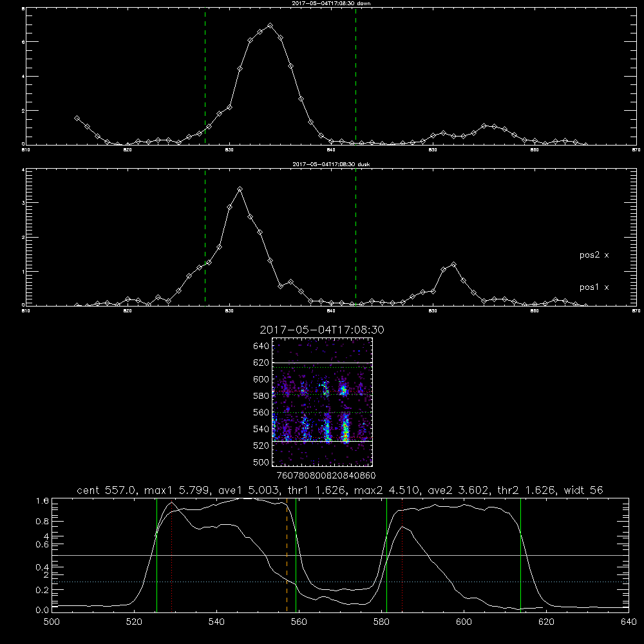The width and height of the screenshot is (644, 644).
Task: Click the right green dashed line in the dawn plot
Action: tap(355, 76)
